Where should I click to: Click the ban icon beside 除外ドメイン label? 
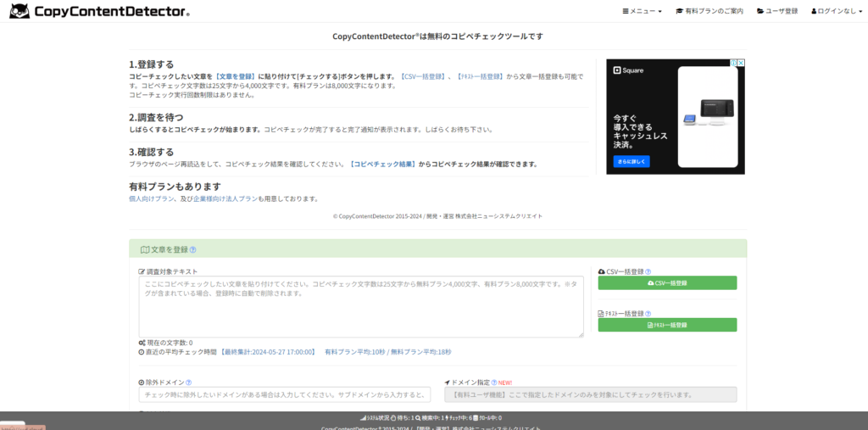tap(142, 383)
